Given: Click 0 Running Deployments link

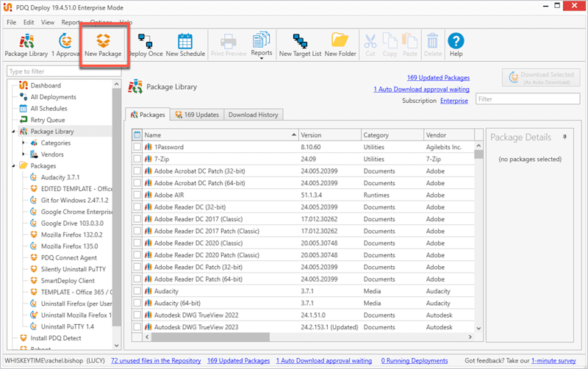Looking at the screenshot, I should coord(415,361).
